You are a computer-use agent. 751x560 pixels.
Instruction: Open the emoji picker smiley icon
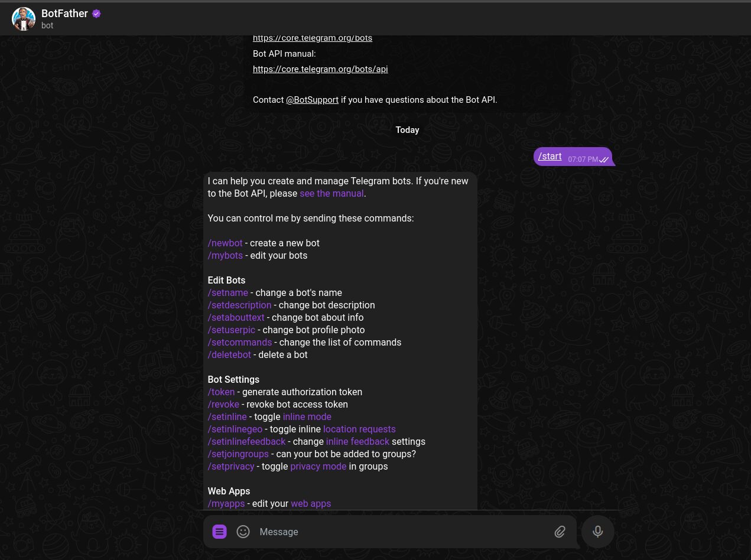[243, 532]
